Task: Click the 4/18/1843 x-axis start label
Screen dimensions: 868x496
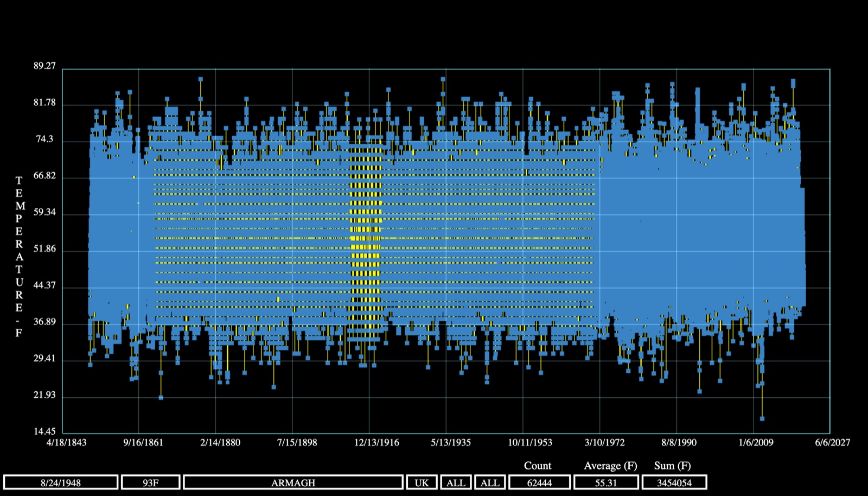Action: click(x=66, y=442)
